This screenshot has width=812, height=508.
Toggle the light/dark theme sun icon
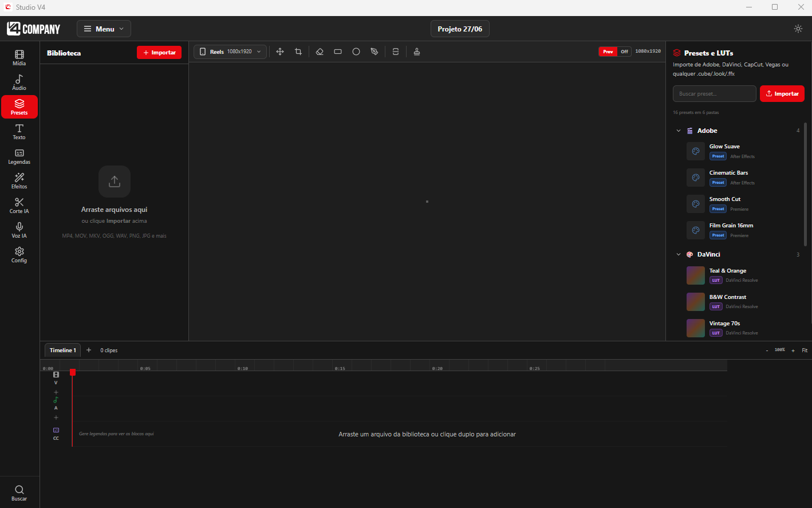click(798, 29)
